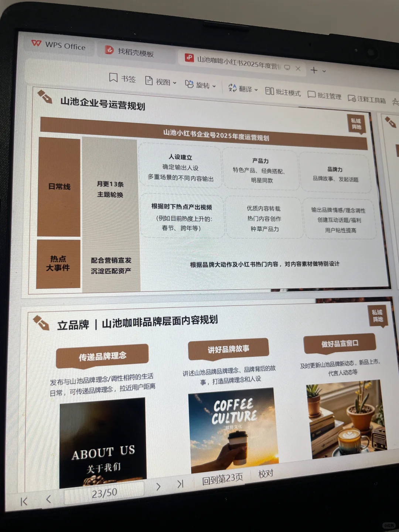Click the 配合营销宣发 cell
The image size is (399, 532).
click(x=111, y=265)
